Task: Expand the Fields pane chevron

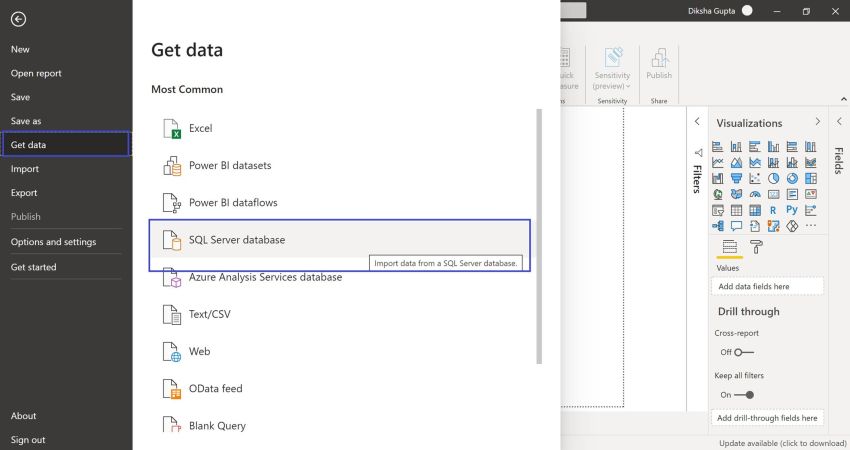Action: [x=839, y=121]
